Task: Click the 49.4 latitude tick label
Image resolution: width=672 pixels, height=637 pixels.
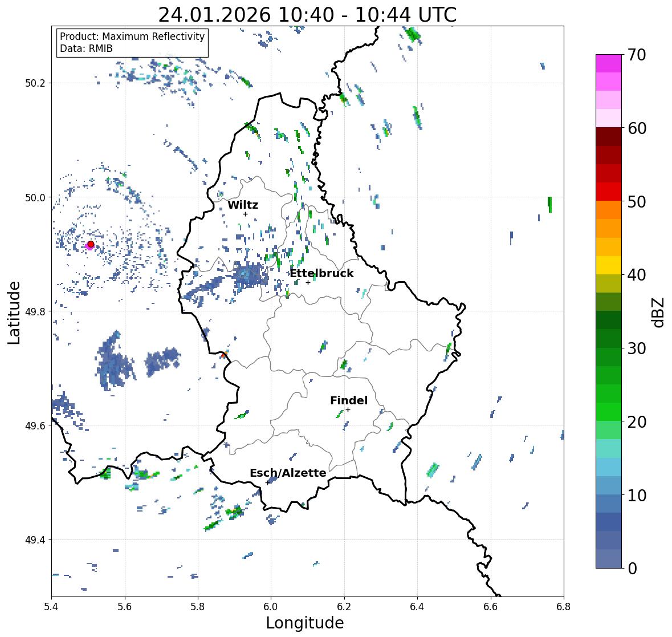Action: pos(35,540)
